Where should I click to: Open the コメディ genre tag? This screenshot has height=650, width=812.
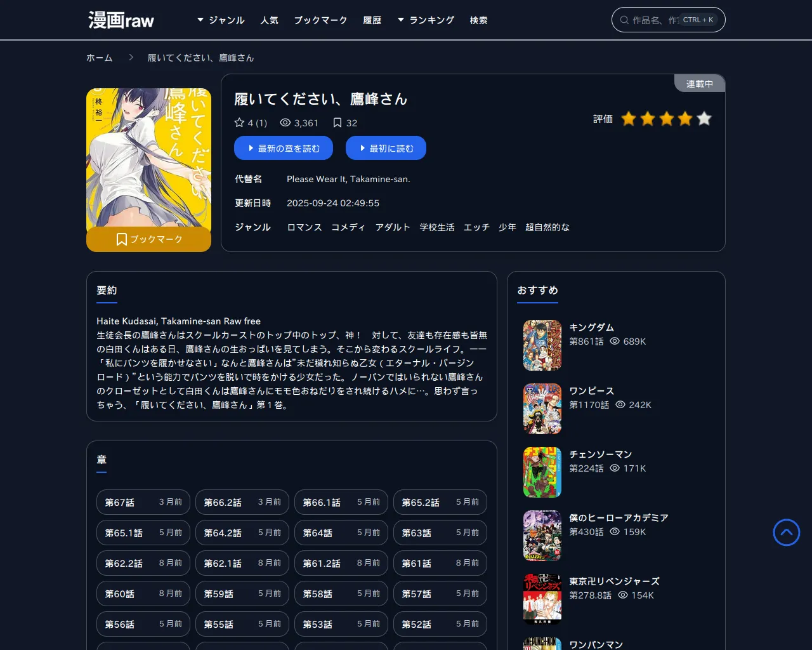click(348, 227)
